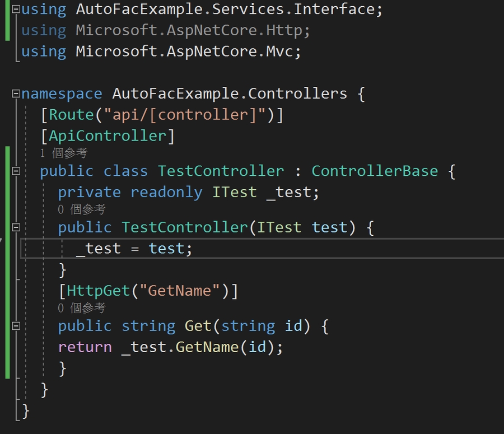Click the ITest type in the field declaration
Viewport: 504px width, 434px height.
(234, 192)
